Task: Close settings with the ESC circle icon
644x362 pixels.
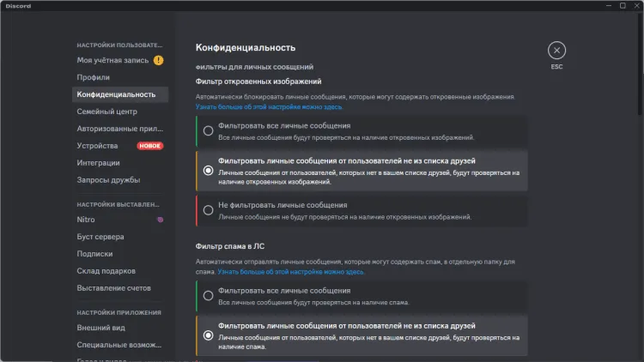Action: (556, 50)
